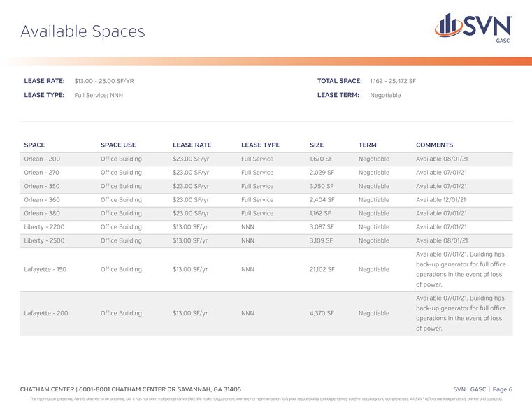Click the orange gradient header bar
Image resolution: width=532 pixels, height=411 pixels.
[x=266, y=61]
